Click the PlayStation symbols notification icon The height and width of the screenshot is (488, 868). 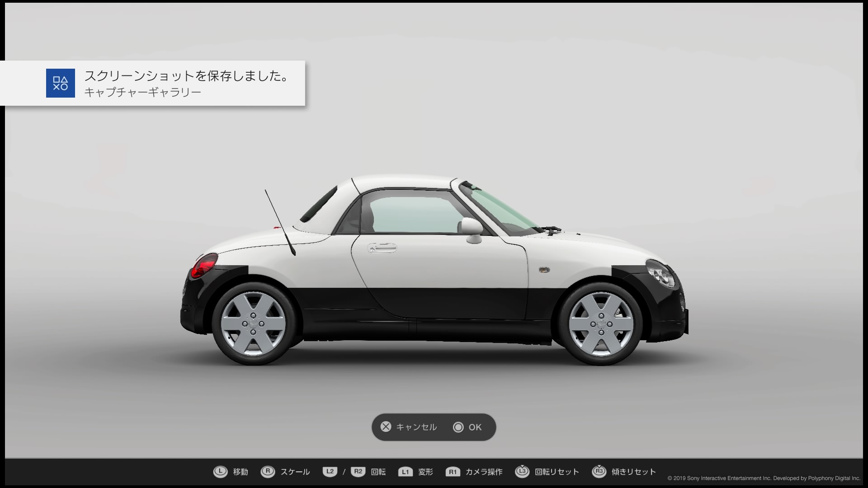pos(61,83)
